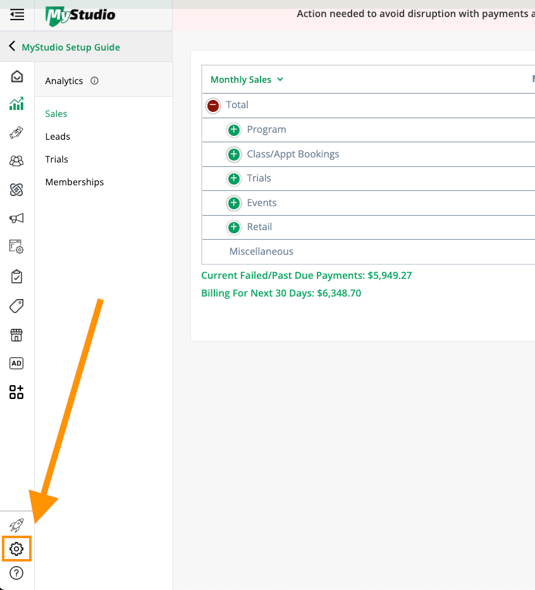Expand the Class/Appt Bookings row
The width and height of the screenshot is (535, 590).
coord(234,154)
